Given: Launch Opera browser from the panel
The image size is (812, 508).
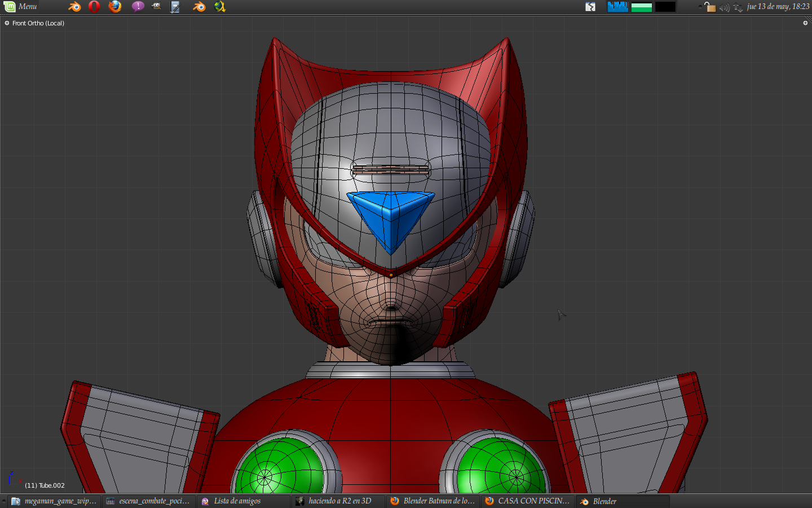Looking at the screenshot, I should tap(94, 7).
